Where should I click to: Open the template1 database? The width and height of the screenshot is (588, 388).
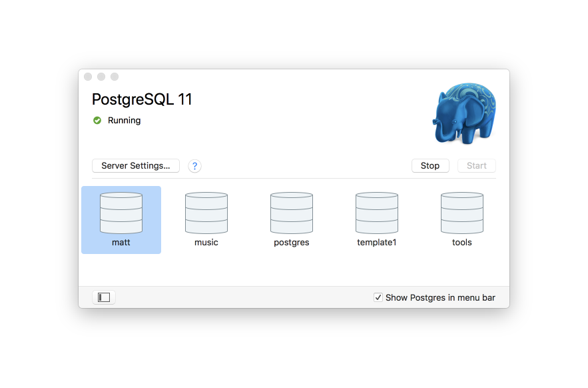pos(376,212)
